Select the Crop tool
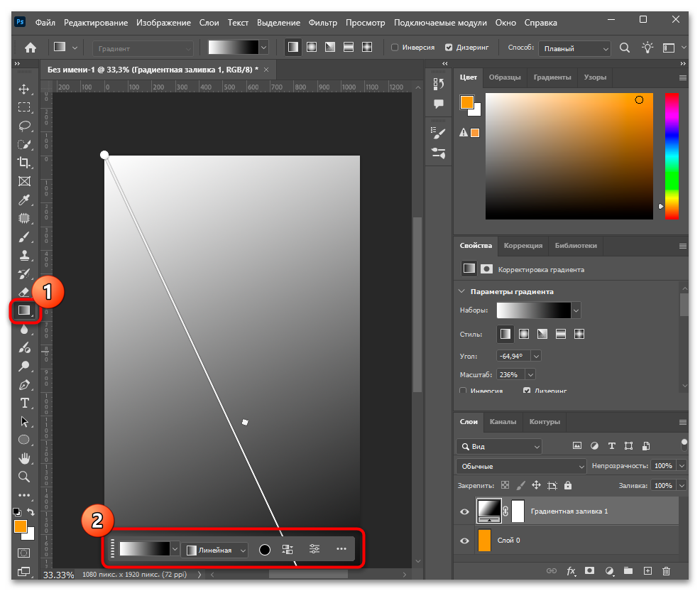700x591 pixels. [x=24, y=163]
